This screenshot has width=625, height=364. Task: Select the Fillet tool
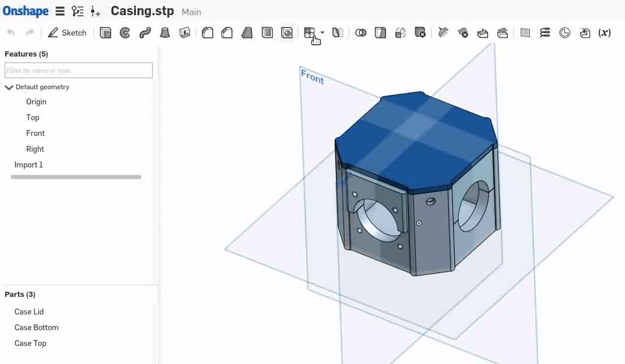(207, 33)
